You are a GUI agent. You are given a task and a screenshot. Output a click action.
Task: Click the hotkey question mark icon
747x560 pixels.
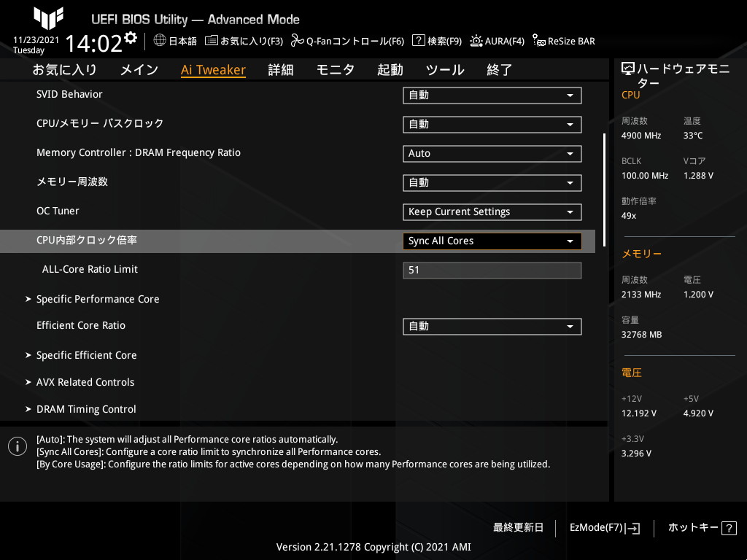[729, 528]
